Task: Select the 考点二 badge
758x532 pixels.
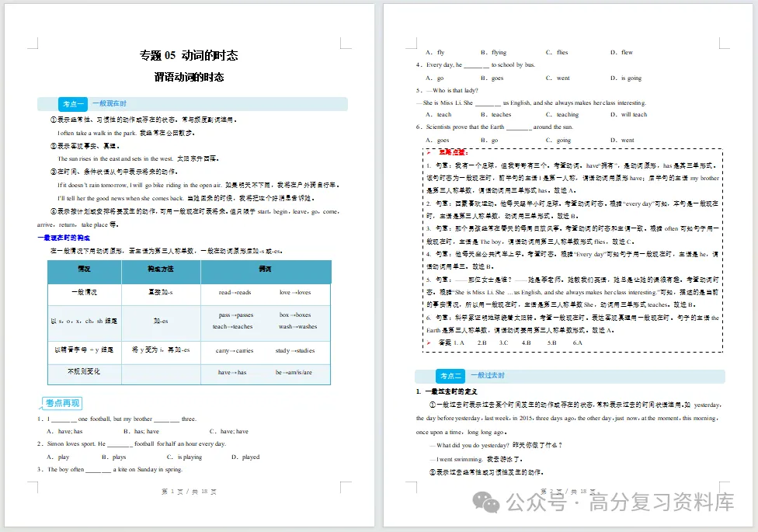Action: (450, 376)
